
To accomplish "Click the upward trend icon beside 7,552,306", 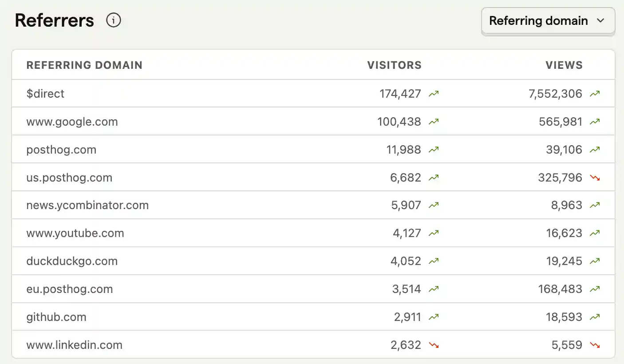I will tap(595, 94).
